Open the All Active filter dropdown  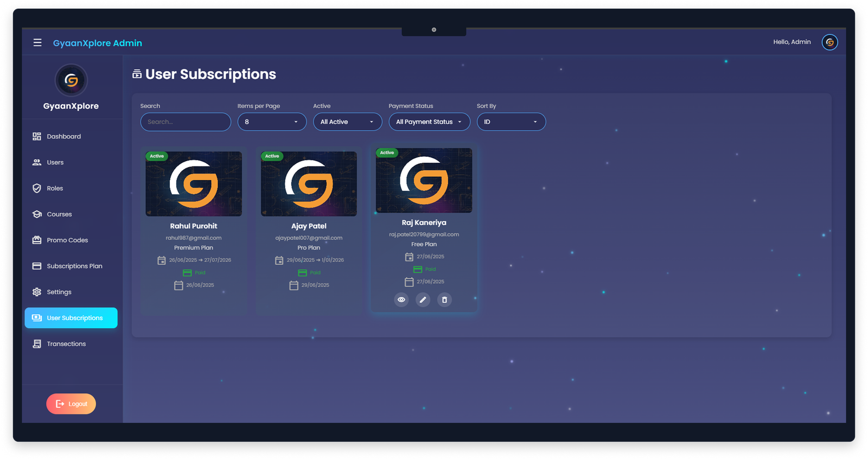(348, 122)
